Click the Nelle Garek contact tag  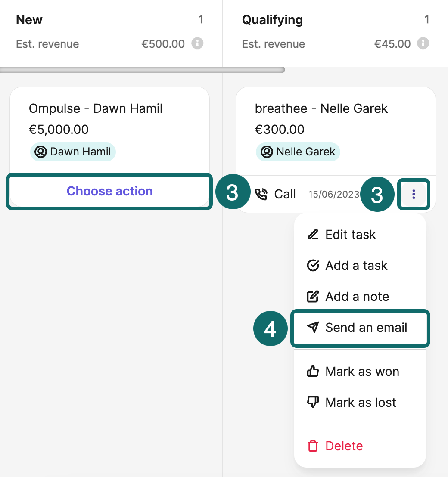298,152
